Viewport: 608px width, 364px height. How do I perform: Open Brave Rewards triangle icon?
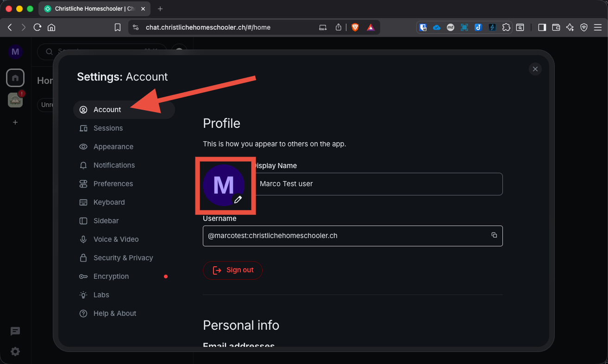pyautogui.click(x=371, y=27)
